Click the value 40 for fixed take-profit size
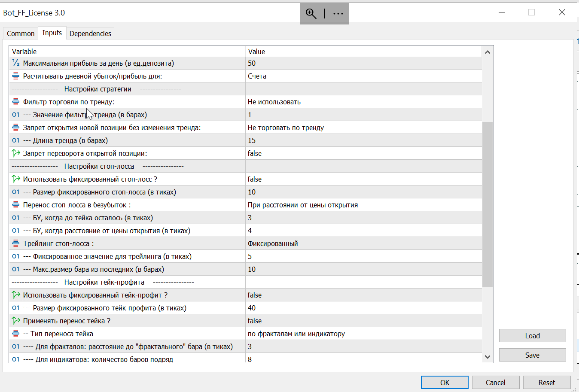The height and width of the screenshot is (392, 579). pos(252,308)
